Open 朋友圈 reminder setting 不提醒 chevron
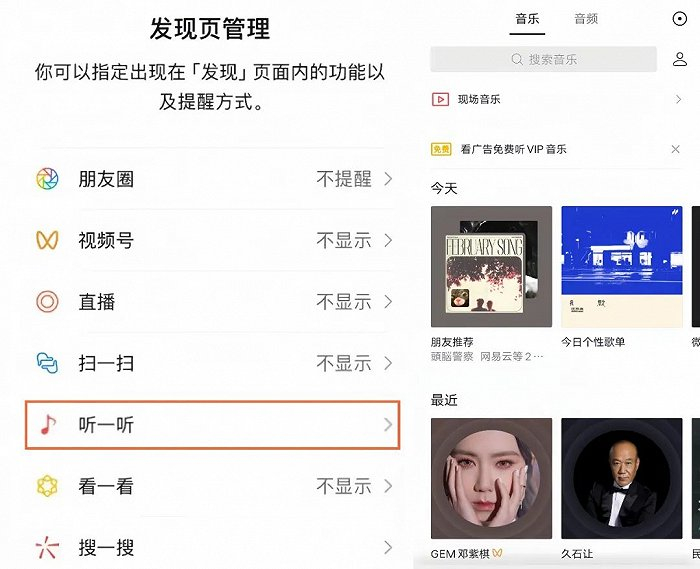The width and height of the screenshot is (700, 569). pos(388,179)
